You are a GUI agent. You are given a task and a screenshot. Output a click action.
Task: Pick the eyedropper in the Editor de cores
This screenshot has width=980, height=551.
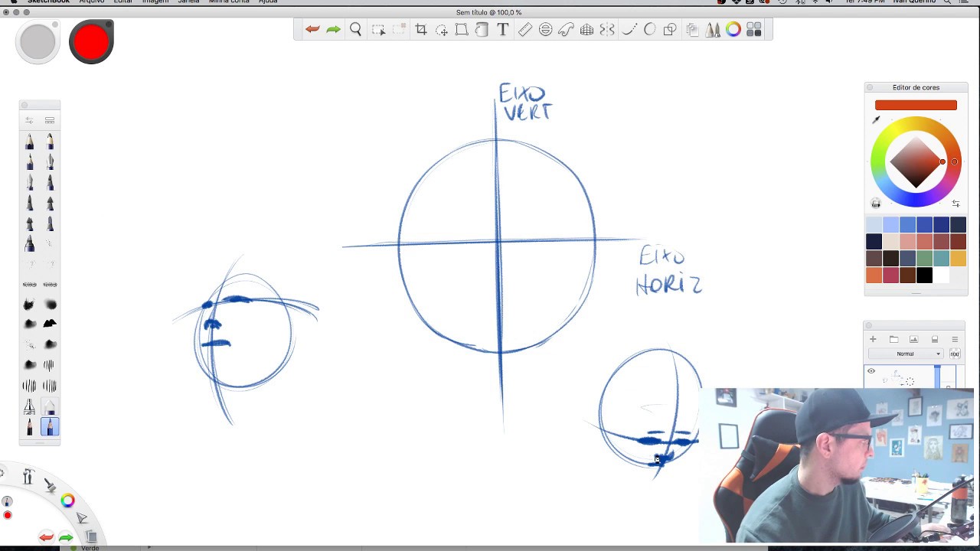point(876,119)
